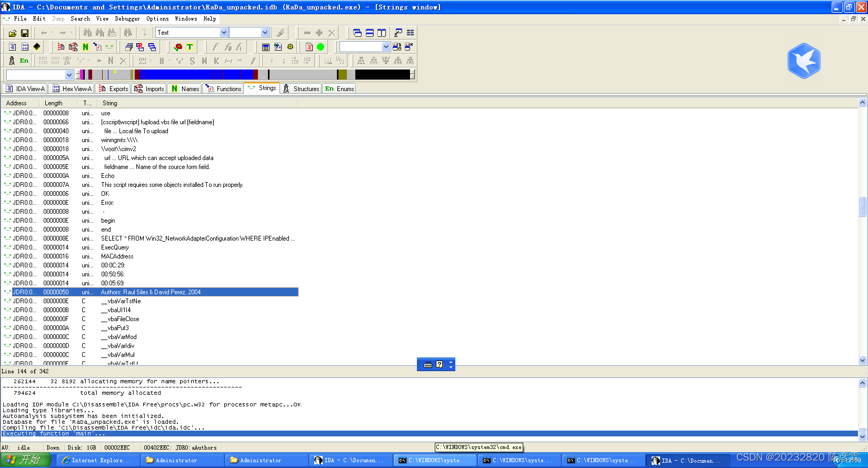
Task: Open the Debugger menu
Action: 127,18
